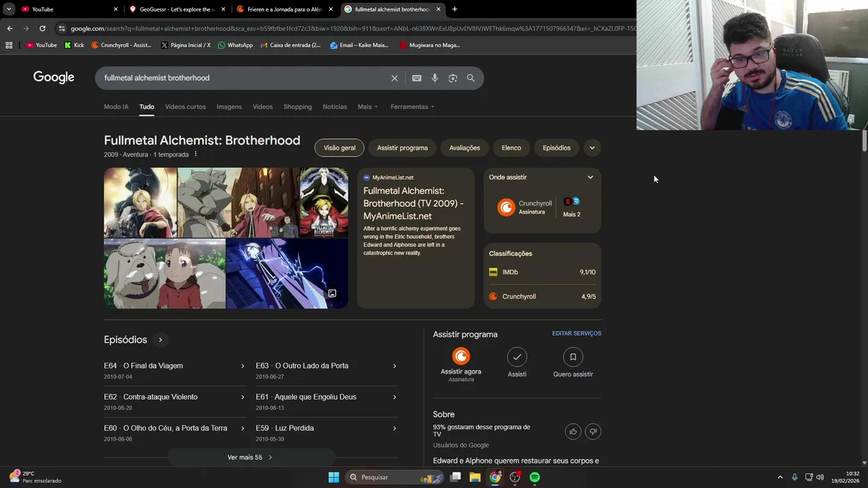
Task: Open the dog and girl thumbnail image
Action: point(165,273)
